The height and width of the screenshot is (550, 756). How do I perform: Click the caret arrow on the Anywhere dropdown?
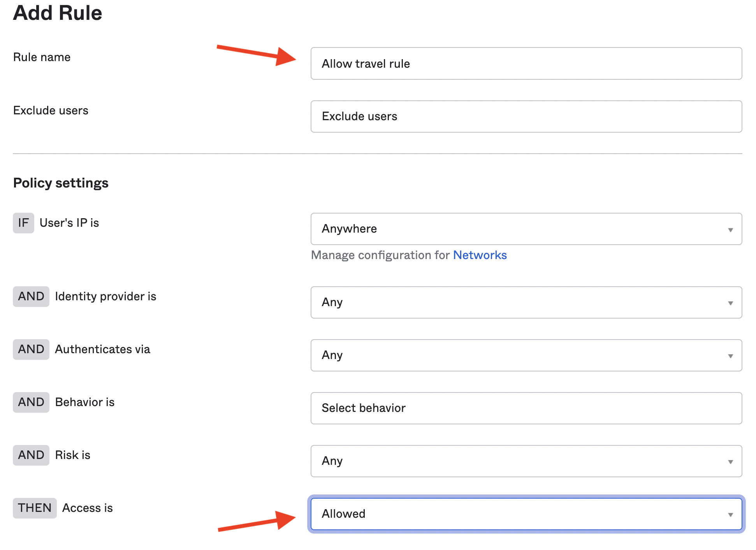coord(730,229)
